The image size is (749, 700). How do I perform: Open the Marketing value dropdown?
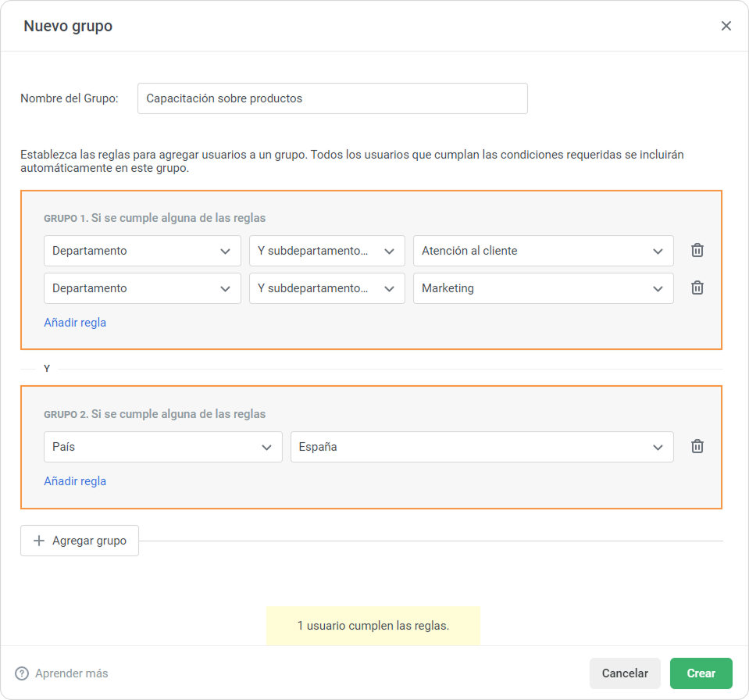pos(543,288)
